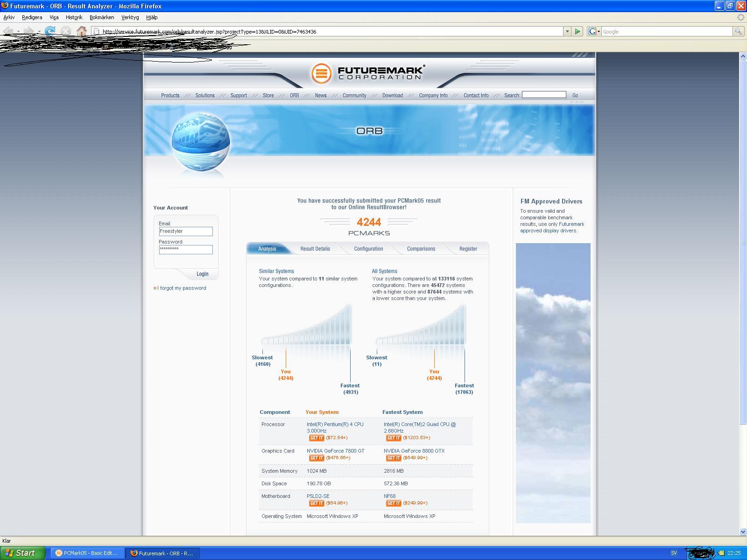Select the Analysis tab
Image resolution: width=747 pixels, height=560 pixels.
[x=267, y=249]
